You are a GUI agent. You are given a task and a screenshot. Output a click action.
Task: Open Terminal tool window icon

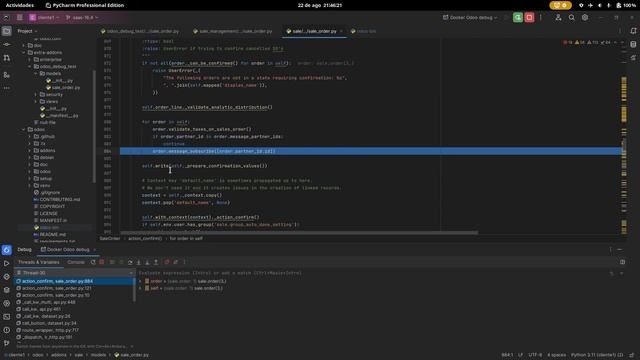7,316
